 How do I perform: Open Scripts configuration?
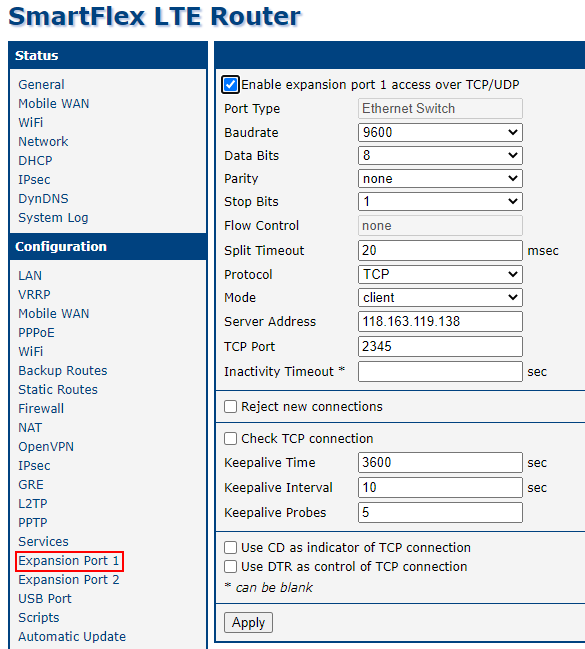tap(39, 618)
